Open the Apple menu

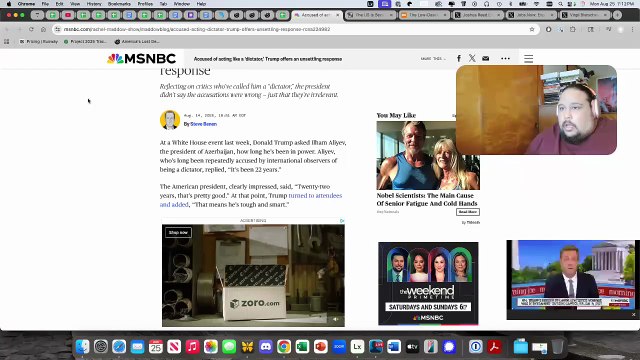[x=9, y=4]
